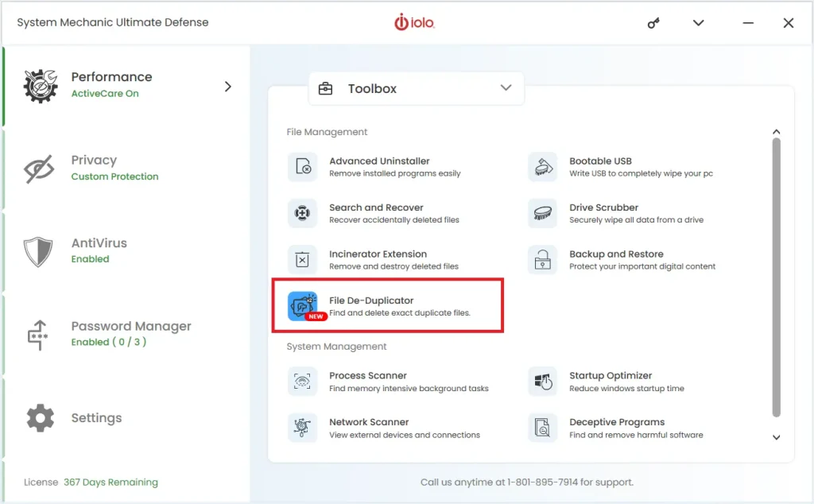
Task: Click the 'System Management' heading
Action: (336, 347)
